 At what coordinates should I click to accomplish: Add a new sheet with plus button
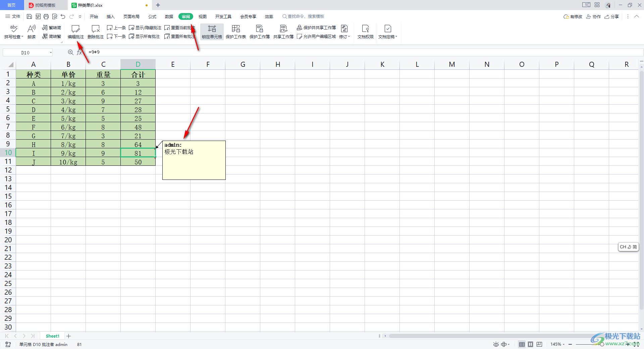click(x=69, y=336)
